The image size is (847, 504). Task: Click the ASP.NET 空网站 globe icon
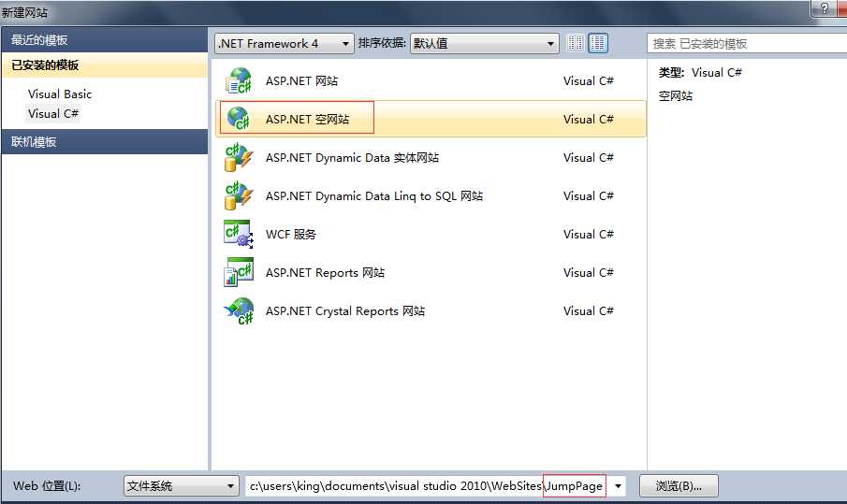point(239,119)
